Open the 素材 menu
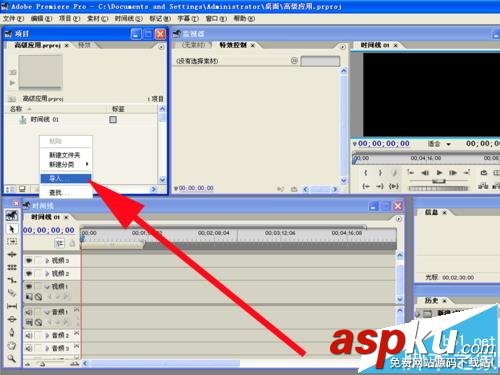The height and width of the screenshot is (375, 500). click(98, 19)
